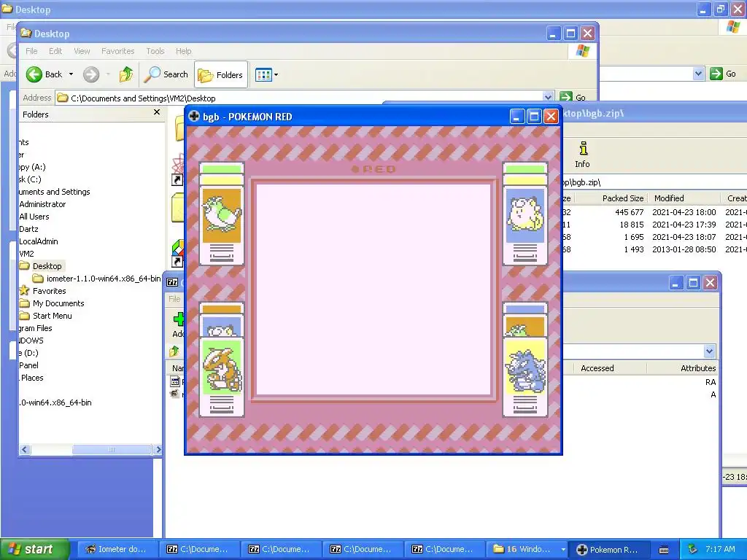Click the keyboard icon on taskbar
The image size is (747, 560).
point(664,550)
